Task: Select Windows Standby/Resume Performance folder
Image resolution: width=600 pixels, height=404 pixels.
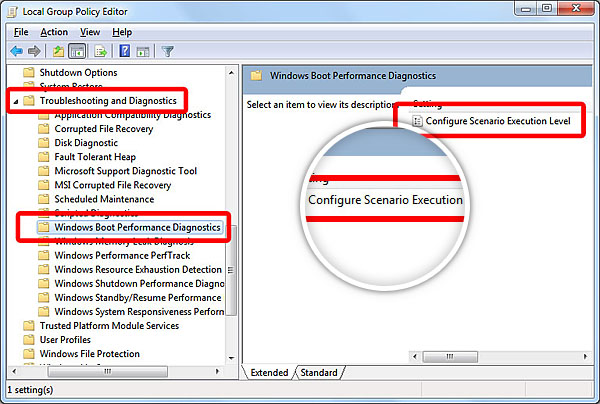Action: click(138, 298)
